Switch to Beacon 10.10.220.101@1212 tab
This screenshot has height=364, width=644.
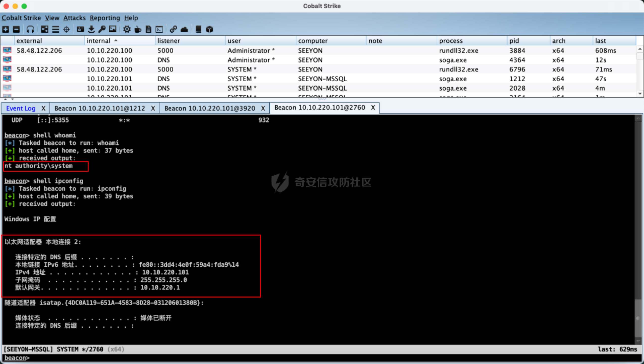pos(100,108)
